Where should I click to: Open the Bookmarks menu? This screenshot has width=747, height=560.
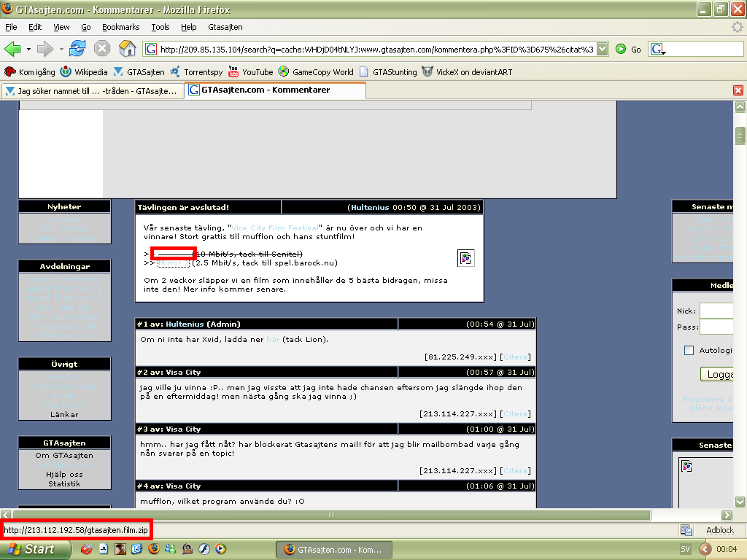click(120, 27)
